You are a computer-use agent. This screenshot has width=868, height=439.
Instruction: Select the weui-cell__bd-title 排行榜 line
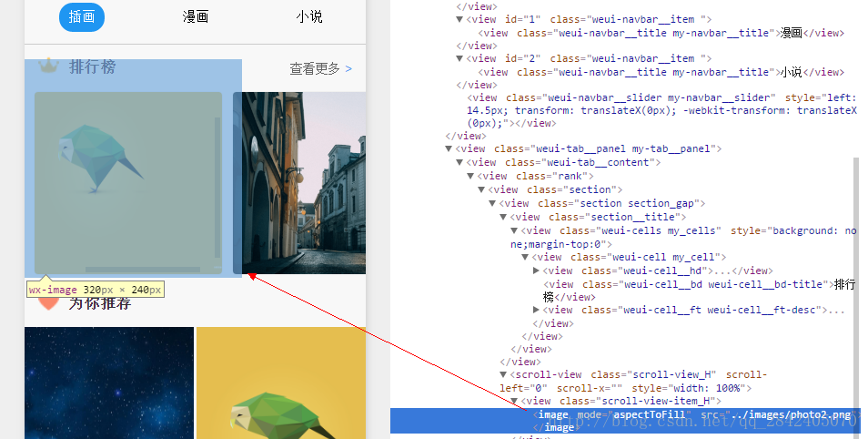tap(700, 291)
